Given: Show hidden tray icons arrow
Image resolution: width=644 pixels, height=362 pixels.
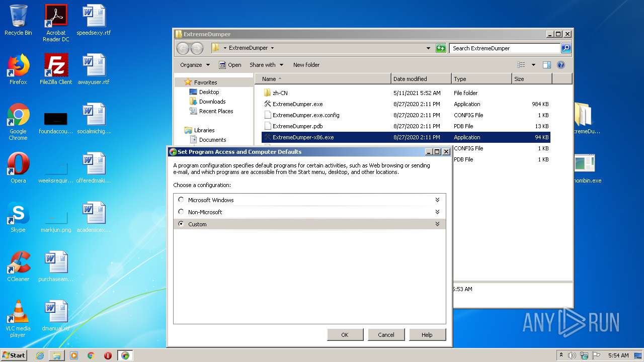Looking at the screenshot, I should (560, 355).
